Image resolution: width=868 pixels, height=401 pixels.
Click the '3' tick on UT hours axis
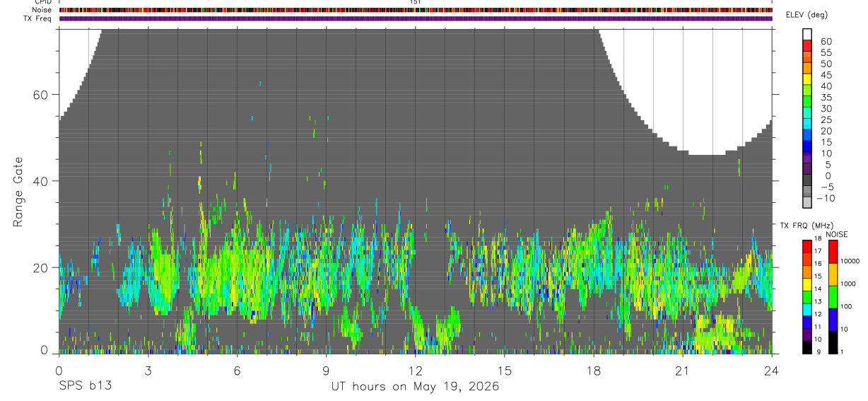[x=148, y=369]
